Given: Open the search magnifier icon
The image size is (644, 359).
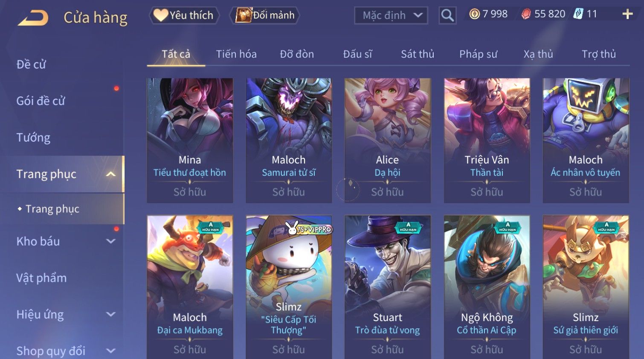Looking at the screenshot, I should (x=447, y=15).
